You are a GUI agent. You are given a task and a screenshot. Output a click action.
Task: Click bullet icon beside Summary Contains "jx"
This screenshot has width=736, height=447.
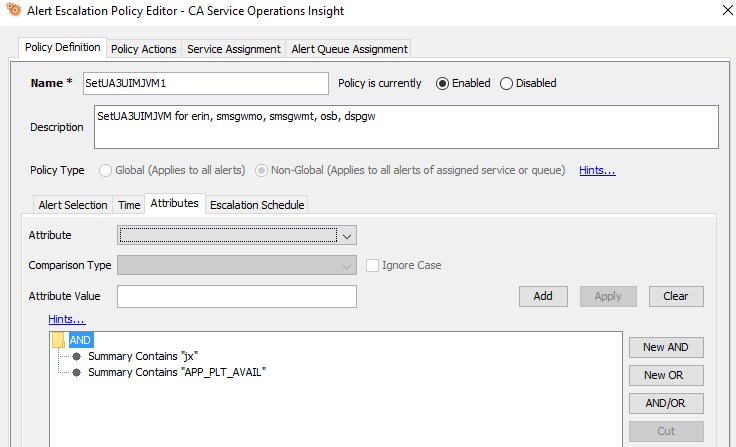tap(76, 356)
